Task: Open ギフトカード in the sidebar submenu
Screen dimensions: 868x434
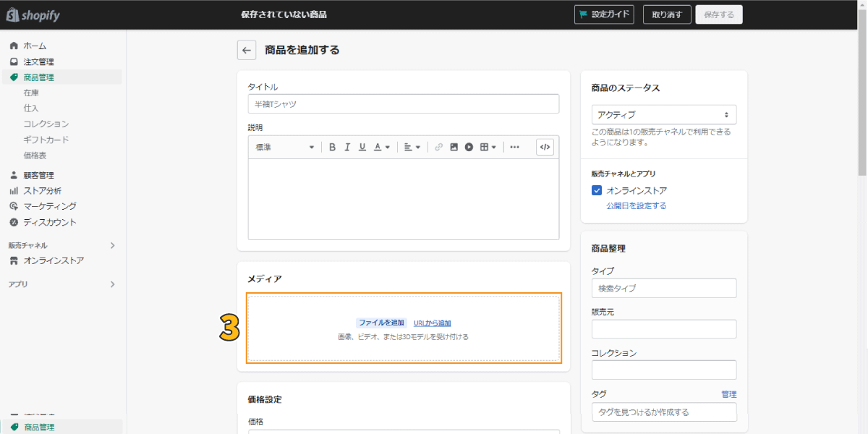Action: 46,140
